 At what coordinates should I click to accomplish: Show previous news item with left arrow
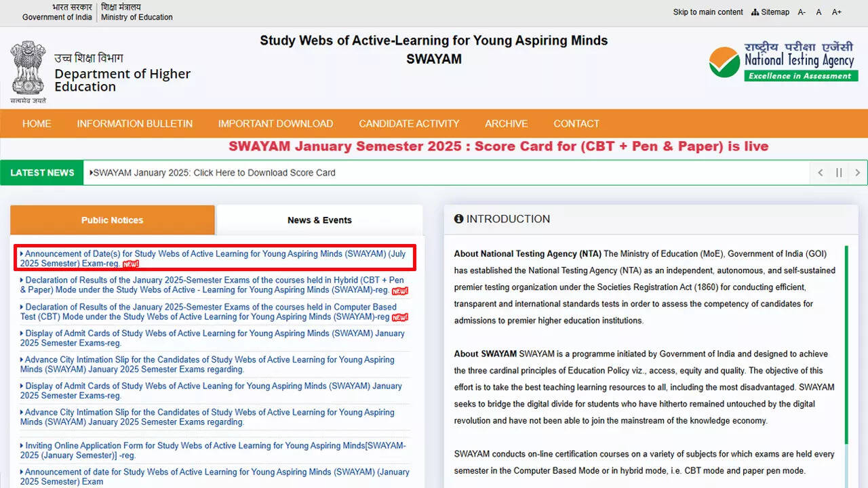click(x=821, y=173)
